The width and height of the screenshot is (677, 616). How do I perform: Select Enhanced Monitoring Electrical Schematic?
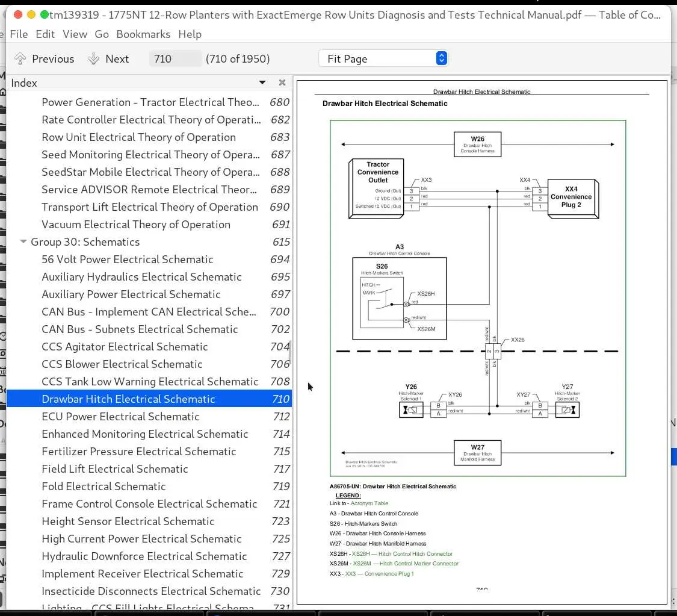pyautogui.click(x=149, y=434)
